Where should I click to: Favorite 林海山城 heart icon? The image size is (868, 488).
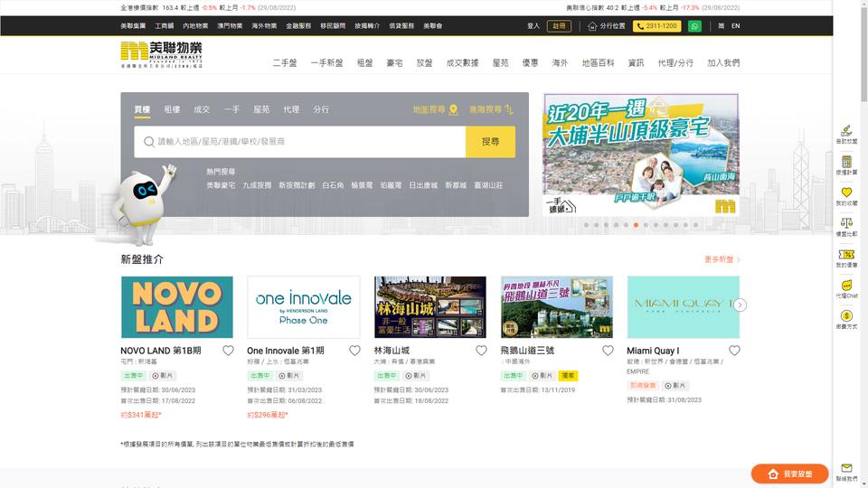point(482,351)
